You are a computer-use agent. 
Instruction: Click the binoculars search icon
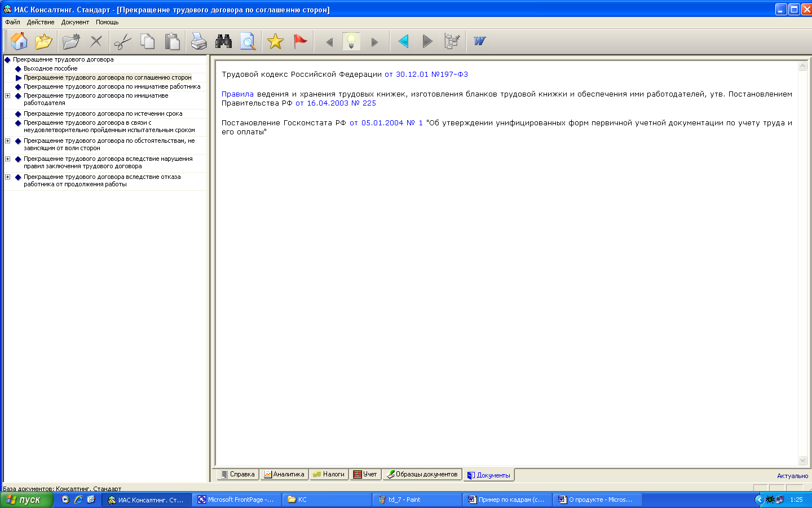pyautogui.click(x=223, y=41)
